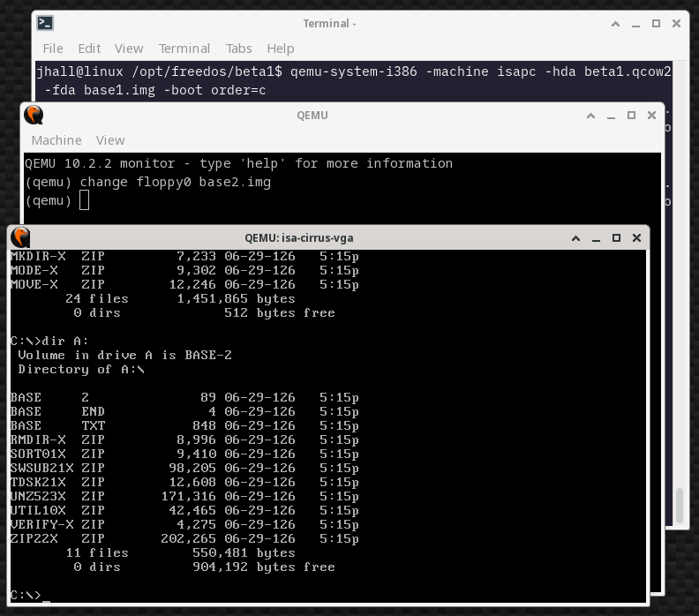
Task: Open the Help menu in Terminal
Action: click(281, 49)
